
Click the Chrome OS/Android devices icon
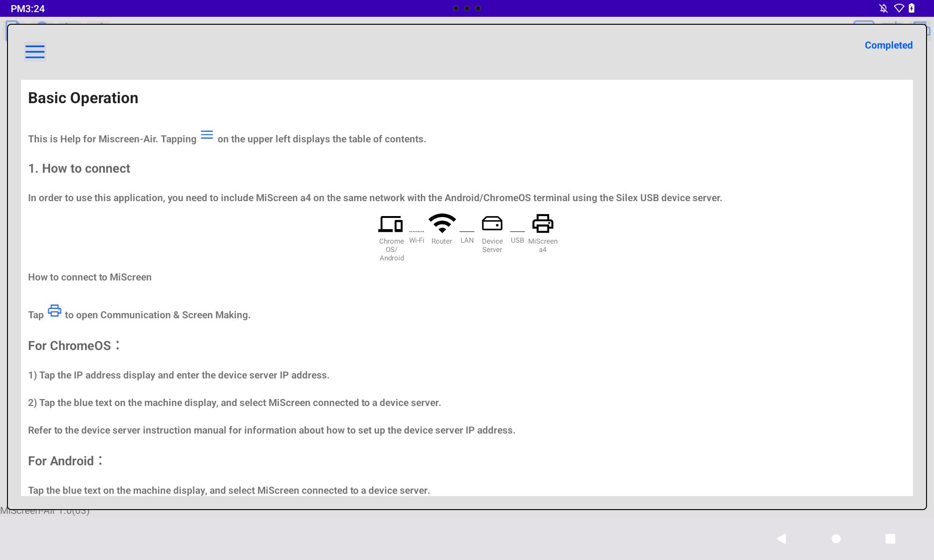(390, 224)
